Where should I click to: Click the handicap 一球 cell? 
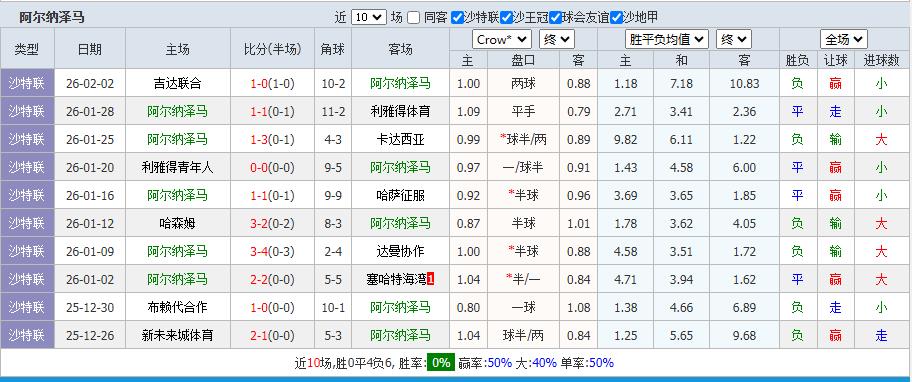click(x=523, y=307)
